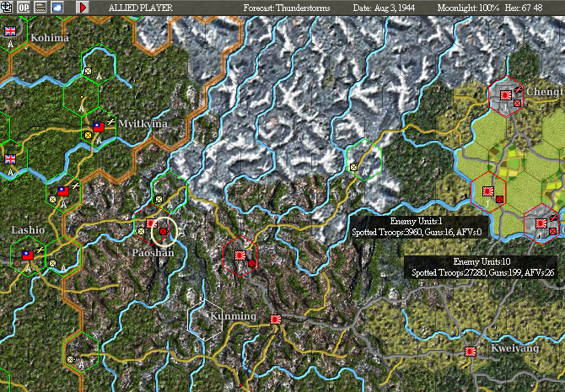Open the OP operations report button

tap(24, 8)
